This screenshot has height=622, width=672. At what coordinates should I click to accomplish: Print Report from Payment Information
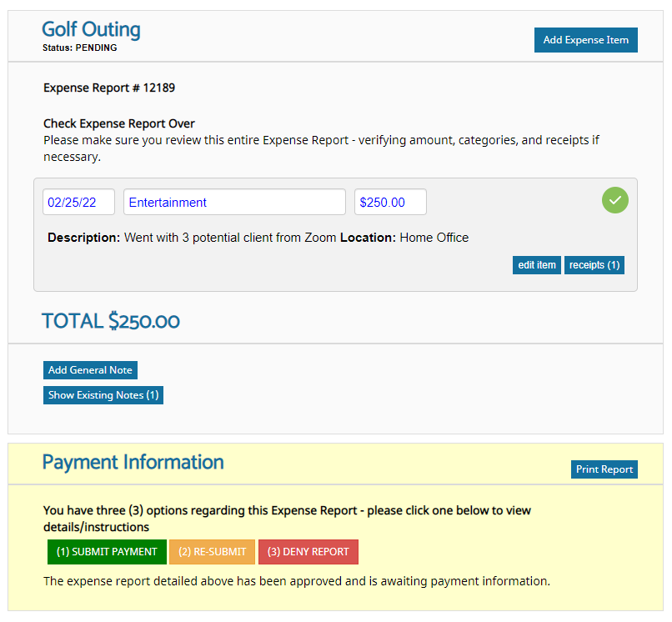point(604,469)
